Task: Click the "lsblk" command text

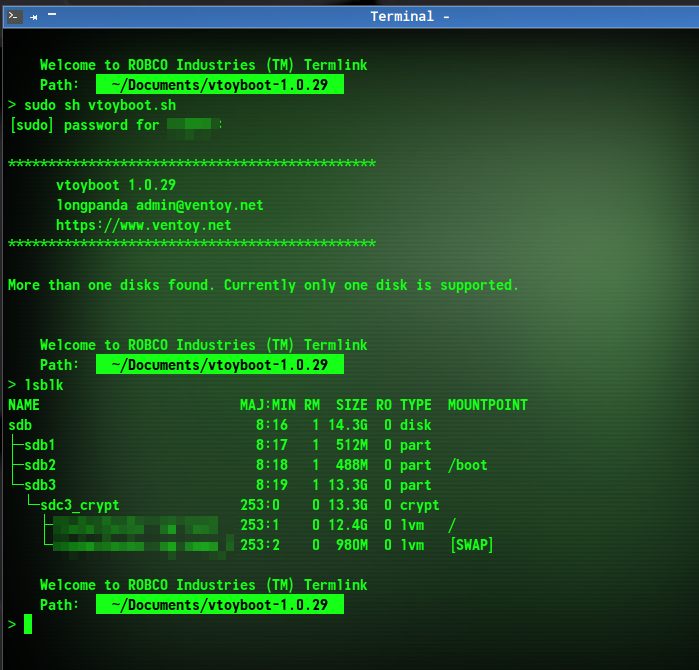Action: 44,385
